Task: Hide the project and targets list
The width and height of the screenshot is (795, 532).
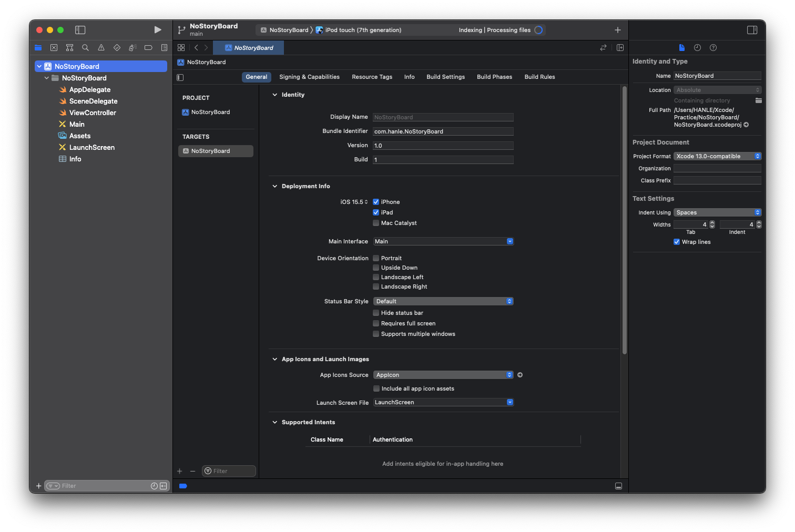Action: pos(180,77)
